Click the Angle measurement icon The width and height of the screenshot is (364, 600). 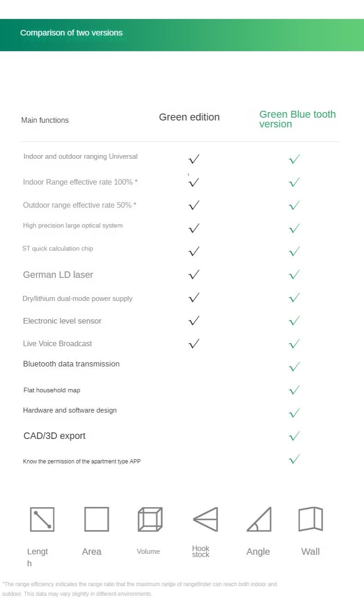click(259, 520)
